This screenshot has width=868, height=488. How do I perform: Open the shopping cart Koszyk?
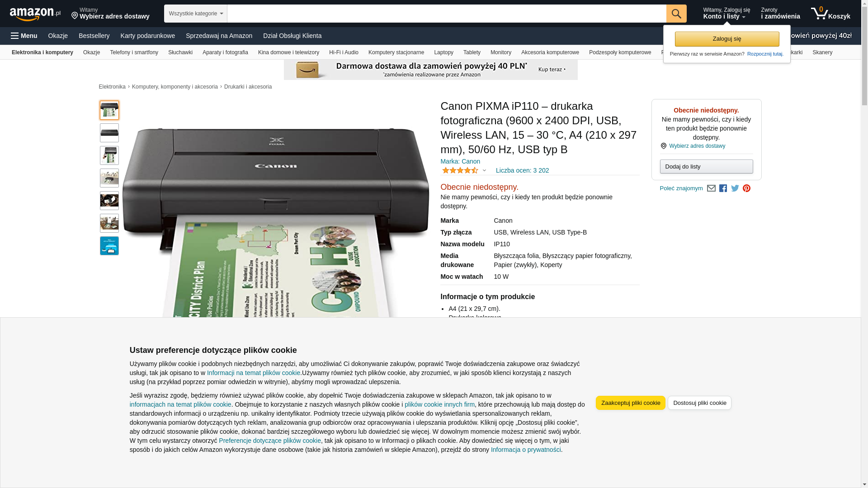click(x=830, y=14)
